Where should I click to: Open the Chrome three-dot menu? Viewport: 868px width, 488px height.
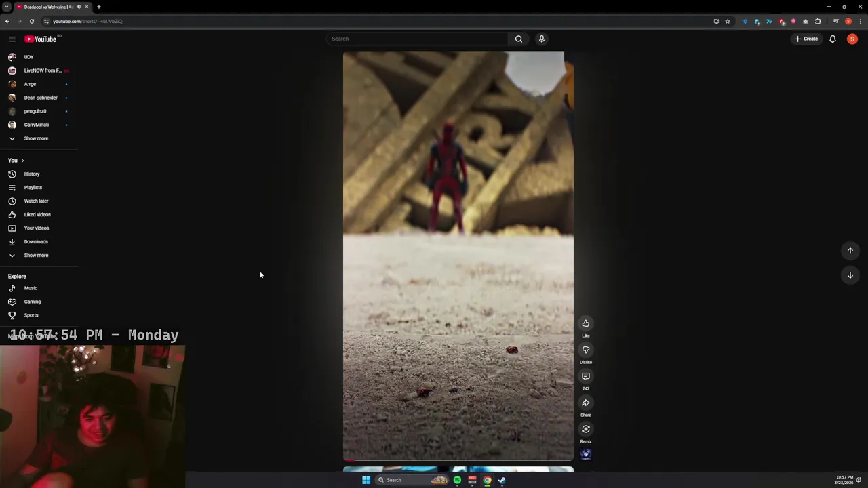point(861,21)
